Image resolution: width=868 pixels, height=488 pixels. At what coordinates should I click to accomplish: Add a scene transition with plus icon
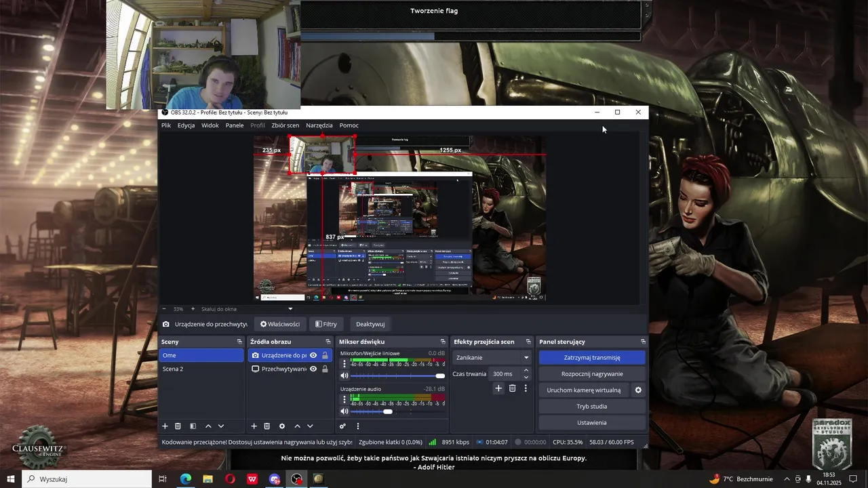pos(498,388)
